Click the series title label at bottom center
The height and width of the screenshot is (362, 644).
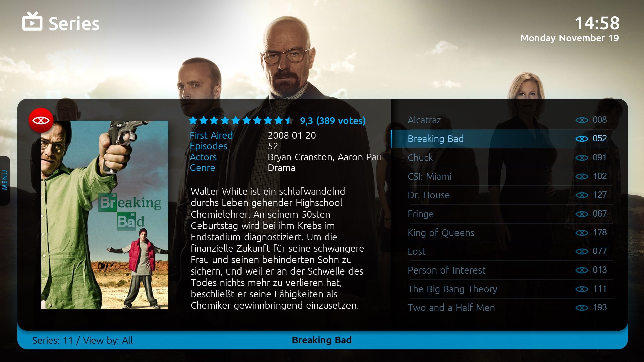(x=322, y=340)
